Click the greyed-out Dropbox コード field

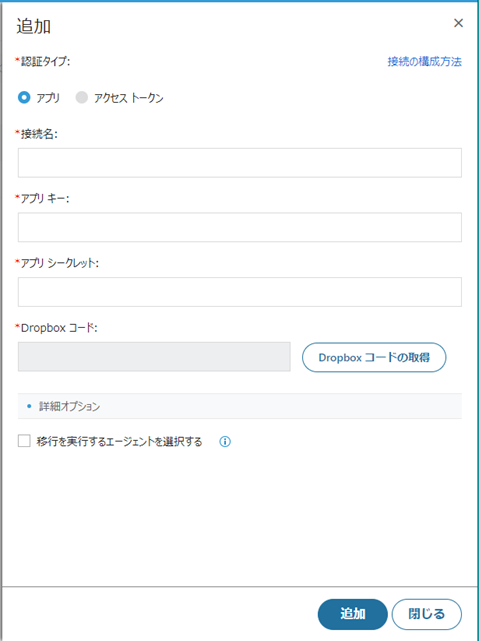tap(154, 357)
